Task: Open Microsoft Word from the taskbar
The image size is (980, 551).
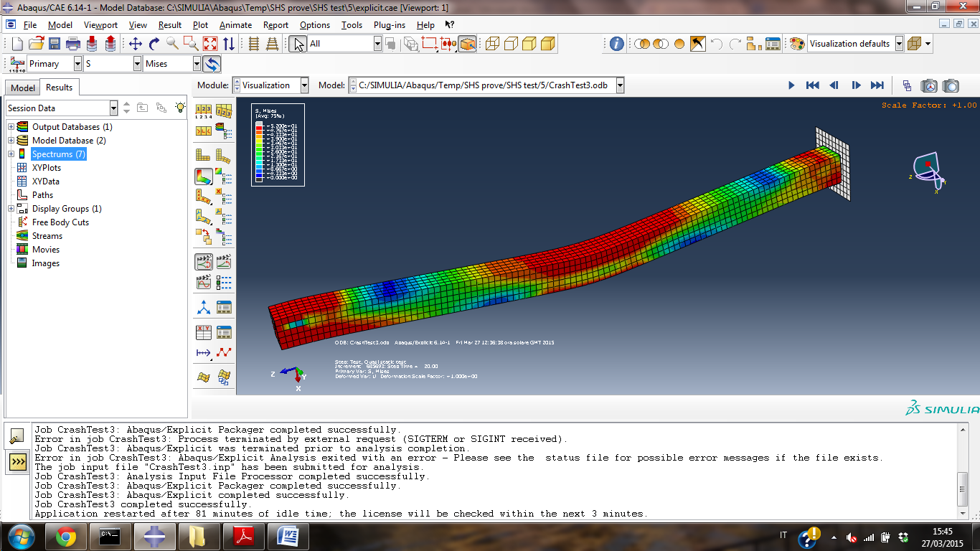Action: [x=288, y=536]
